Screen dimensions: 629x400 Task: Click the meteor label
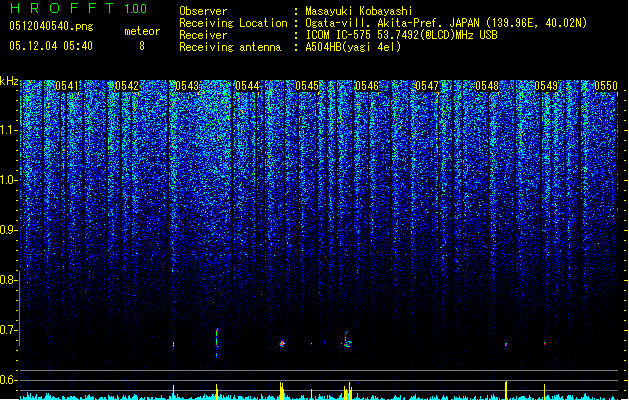pos(142,31)
